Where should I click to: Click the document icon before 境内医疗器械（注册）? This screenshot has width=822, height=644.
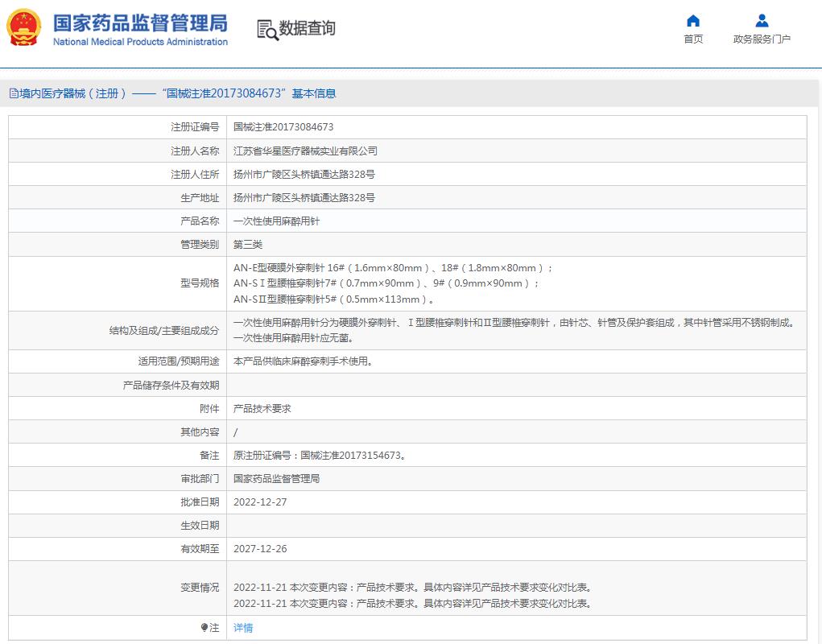[14, 93]
